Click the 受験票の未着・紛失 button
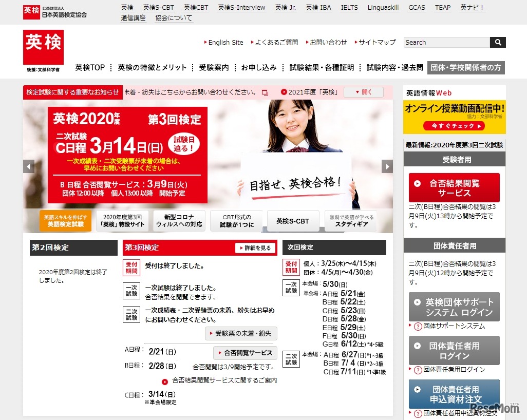 point(240,333)
